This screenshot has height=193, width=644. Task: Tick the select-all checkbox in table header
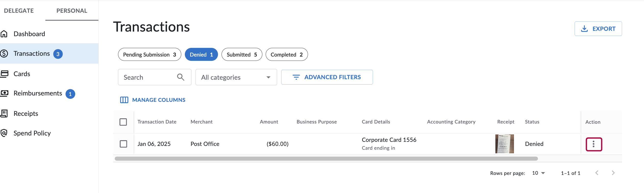pyautogui.click(x=123, y=122)
